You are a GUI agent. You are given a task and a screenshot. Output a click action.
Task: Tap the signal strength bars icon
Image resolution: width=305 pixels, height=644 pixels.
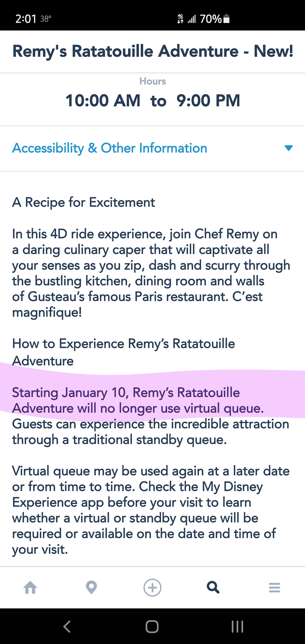click(192, 19)
